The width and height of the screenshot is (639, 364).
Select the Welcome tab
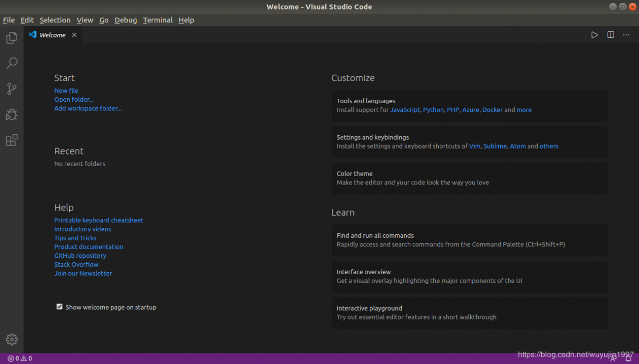tap(52, 35)
